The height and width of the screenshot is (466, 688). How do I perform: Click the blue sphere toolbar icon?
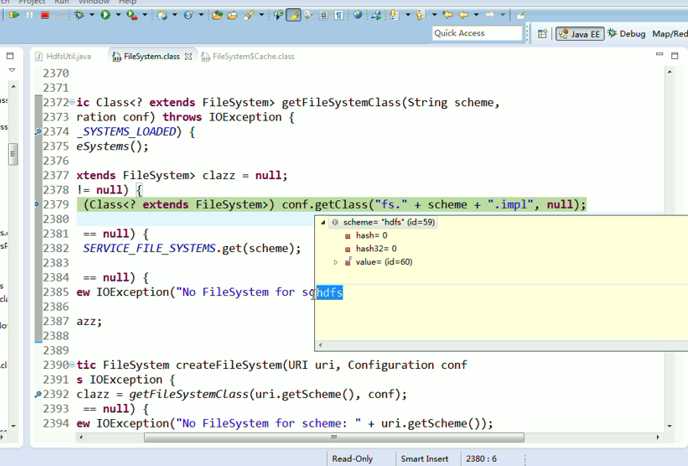pyautogui.click(x=188, y=15)
